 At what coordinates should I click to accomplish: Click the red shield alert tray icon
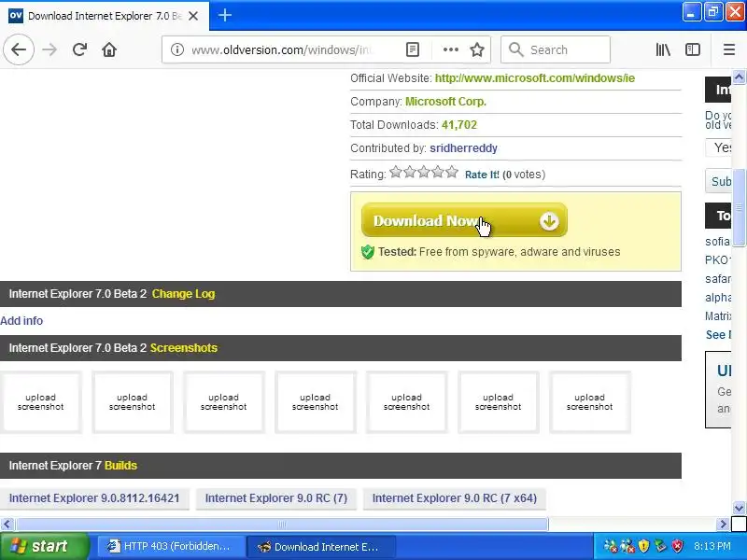(x=677, y=546)
